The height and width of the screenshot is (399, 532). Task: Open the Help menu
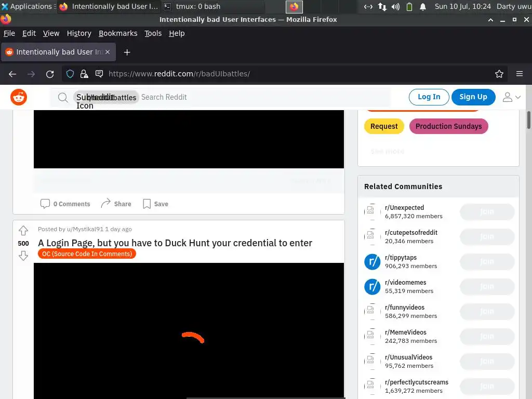[x=177, y=33]
